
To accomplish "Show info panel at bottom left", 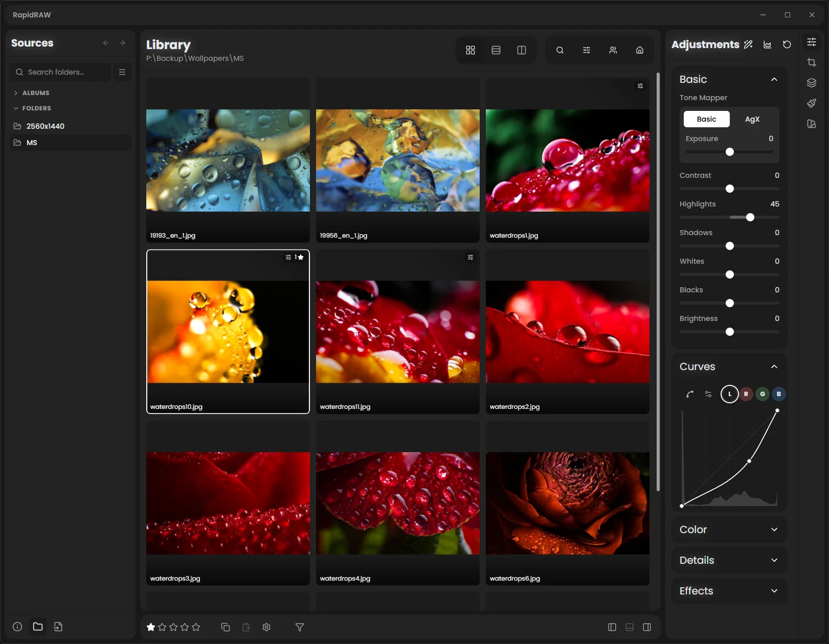I will [x=17, y=627].
